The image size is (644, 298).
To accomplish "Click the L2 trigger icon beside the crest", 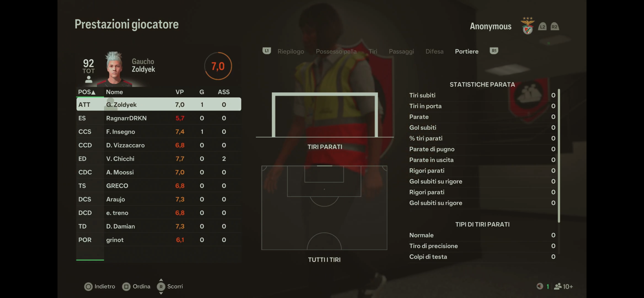I will click(542, 26).
